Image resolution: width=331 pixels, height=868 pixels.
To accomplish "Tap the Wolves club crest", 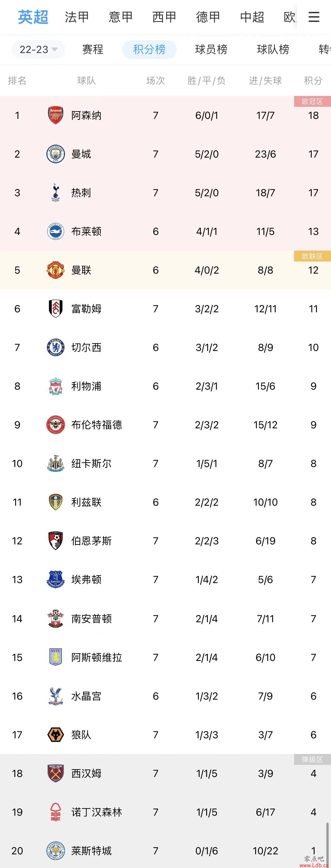I will (56, 735).
